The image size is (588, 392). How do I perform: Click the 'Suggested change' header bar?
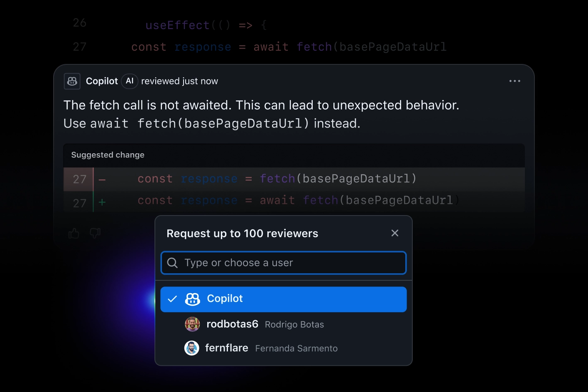click(294, 155)
